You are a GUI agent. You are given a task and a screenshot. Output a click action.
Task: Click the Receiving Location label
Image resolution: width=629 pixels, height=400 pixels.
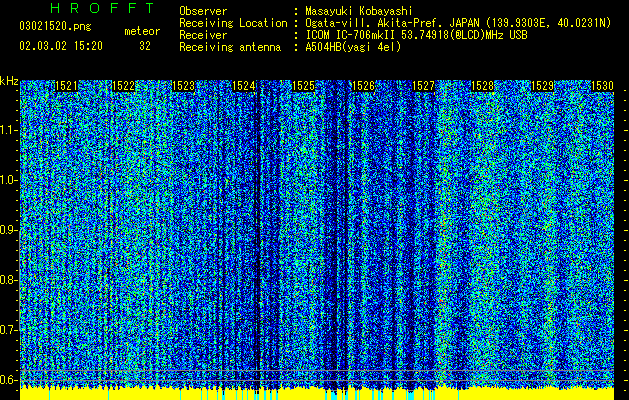[x=233, y=23]
